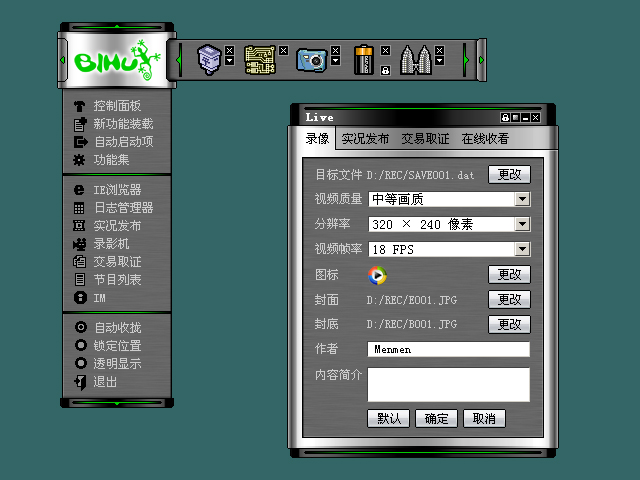Open the twin towers icon
The height and width of the screenshot is (480, 640).
click(416, 60)
